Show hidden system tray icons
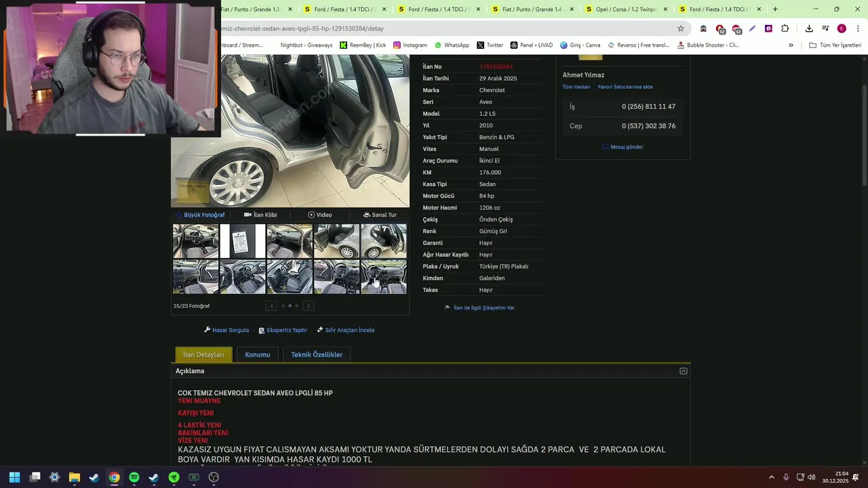 771,477
